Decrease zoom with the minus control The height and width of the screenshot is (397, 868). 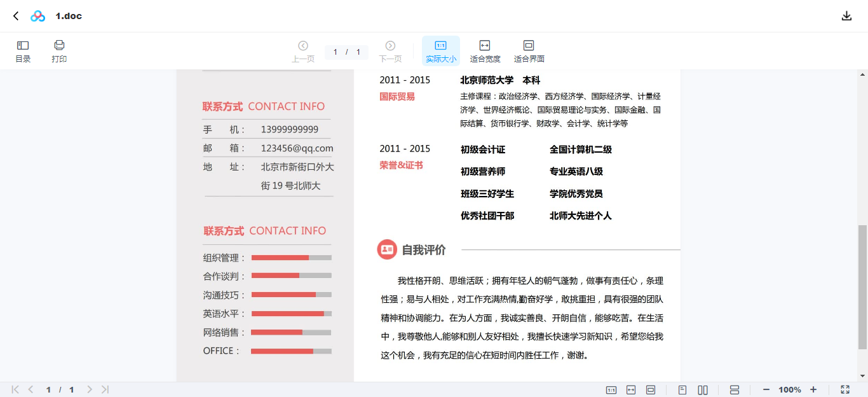coord(766,389)
